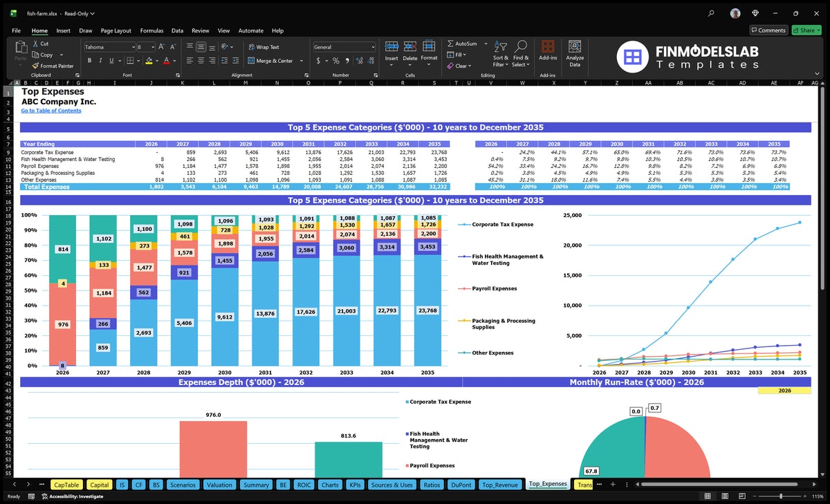Cut the selection with the scissors icon
830x504 pixels.
tap(35, 44)
